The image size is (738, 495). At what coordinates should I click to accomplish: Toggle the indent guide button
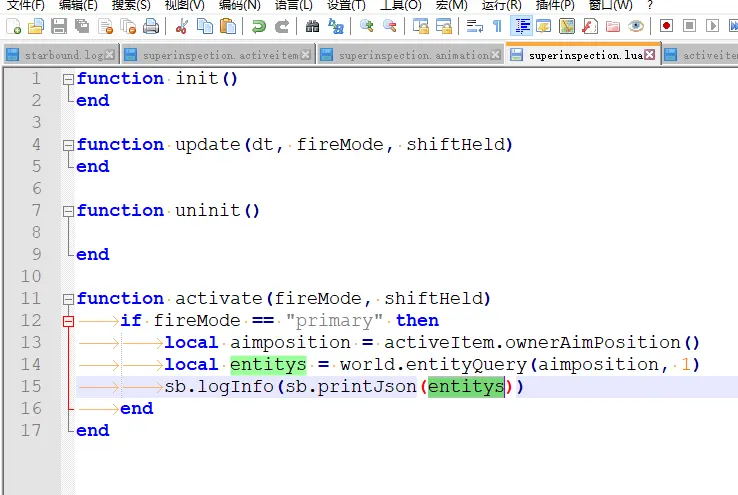click(521, 26)
